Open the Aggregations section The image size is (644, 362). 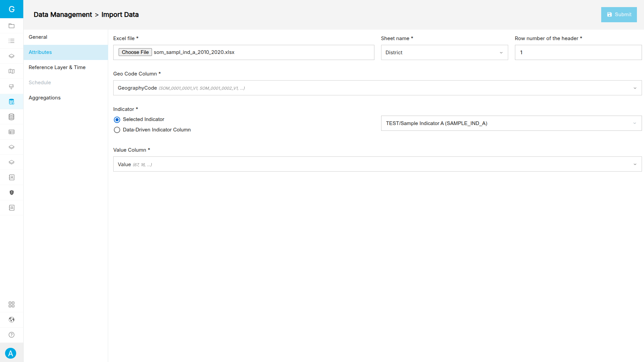tap(44, 97)
